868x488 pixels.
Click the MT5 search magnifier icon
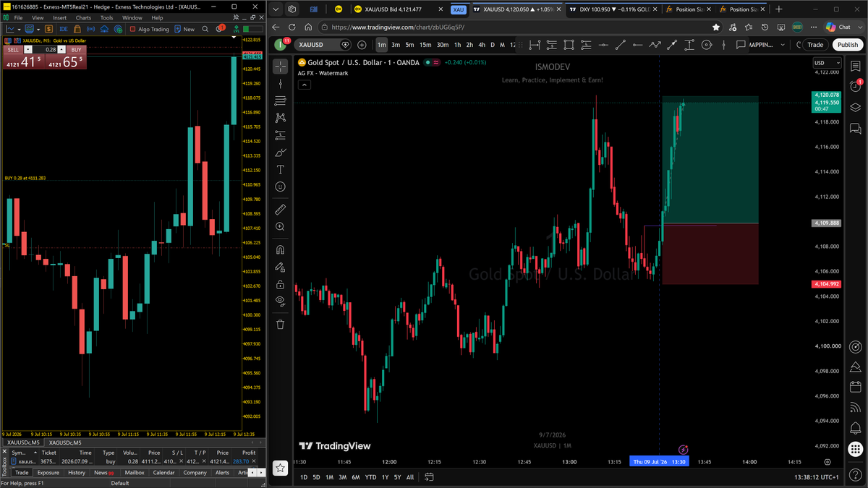(x=205, y=29)
